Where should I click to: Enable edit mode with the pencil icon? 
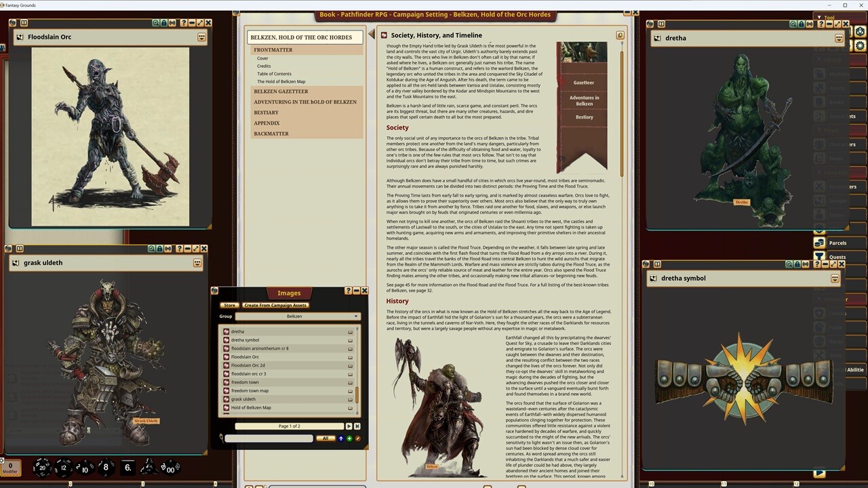tap(358, 439)
